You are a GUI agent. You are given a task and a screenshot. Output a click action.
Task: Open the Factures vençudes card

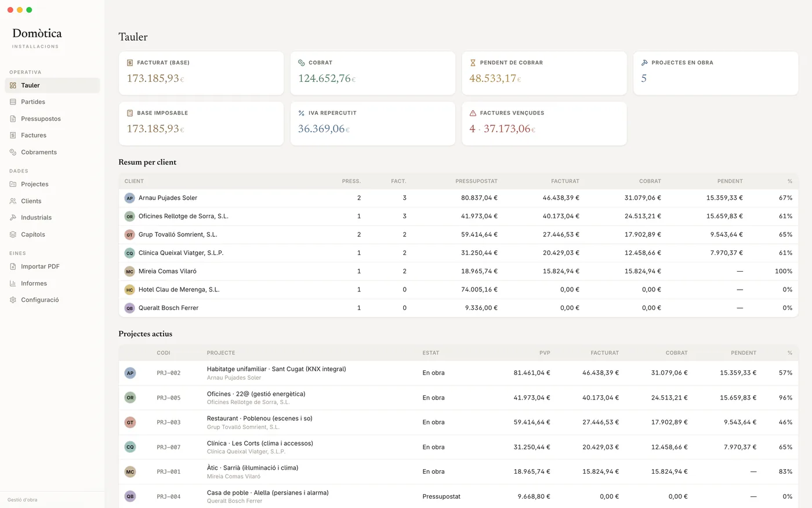coord(544,124)
